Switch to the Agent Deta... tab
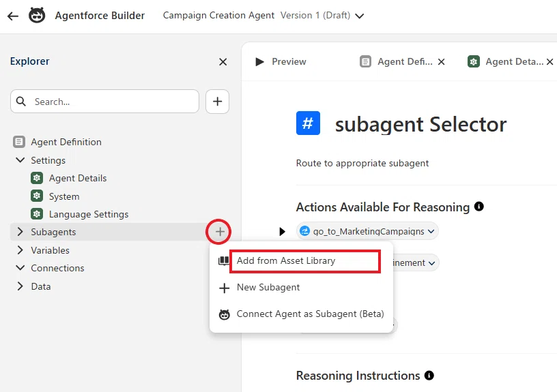Screen dimensions: 557x392 pyautogui.click(x=514, y=62)
